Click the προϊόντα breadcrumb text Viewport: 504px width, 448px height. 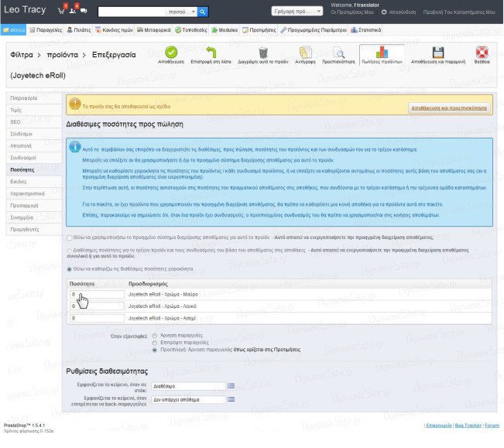pos(63,55)
